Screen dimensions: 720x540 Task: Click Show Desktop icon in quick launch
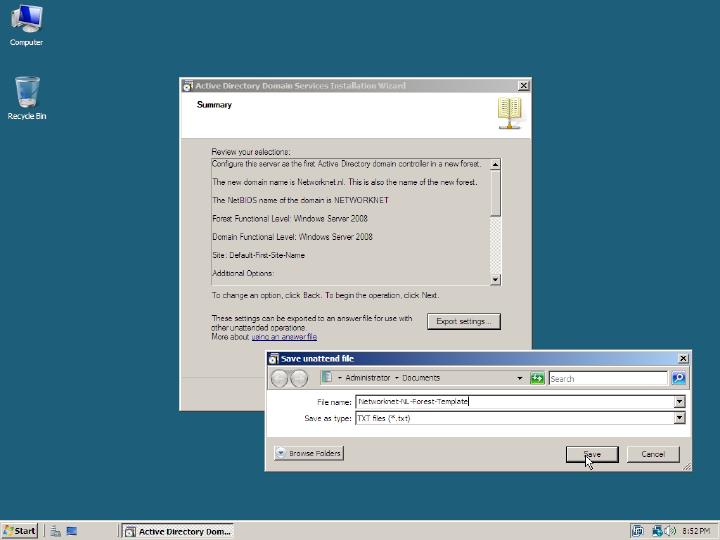click(72, 531)
